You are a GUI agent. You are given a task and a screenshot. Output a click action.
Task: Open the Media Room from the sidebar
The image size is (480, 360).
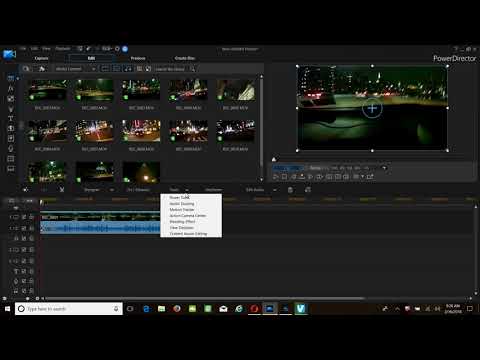11,78
